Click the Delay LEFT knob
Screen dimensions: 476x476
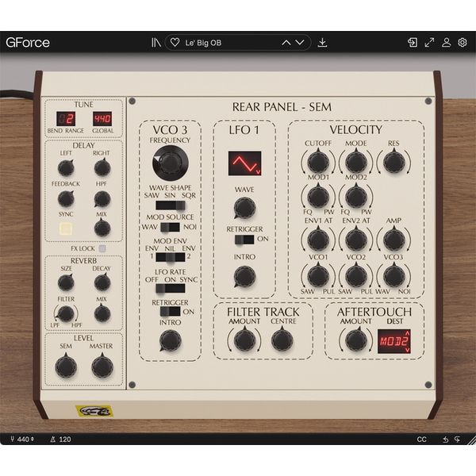(66, 168)
